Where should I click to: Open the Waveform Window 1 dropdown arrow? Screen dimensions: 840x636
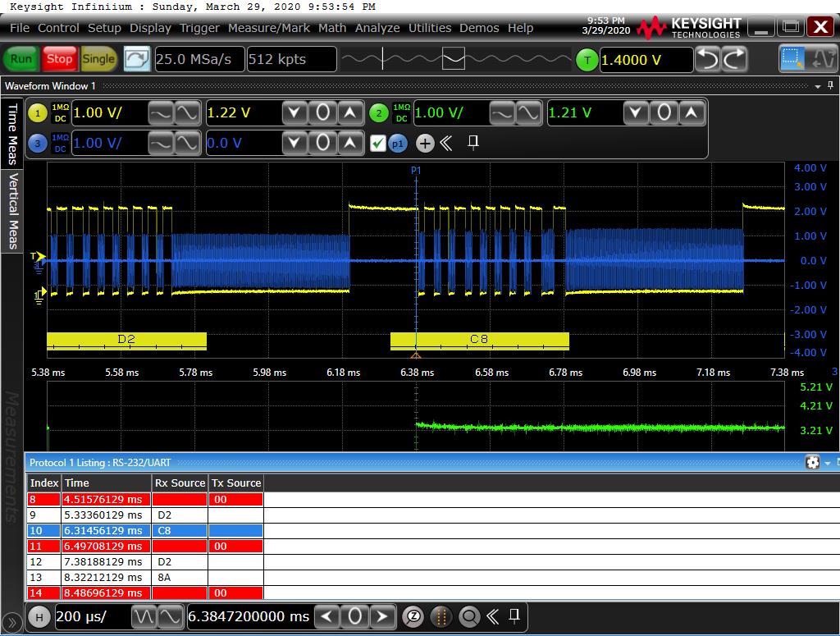(818, 86)
